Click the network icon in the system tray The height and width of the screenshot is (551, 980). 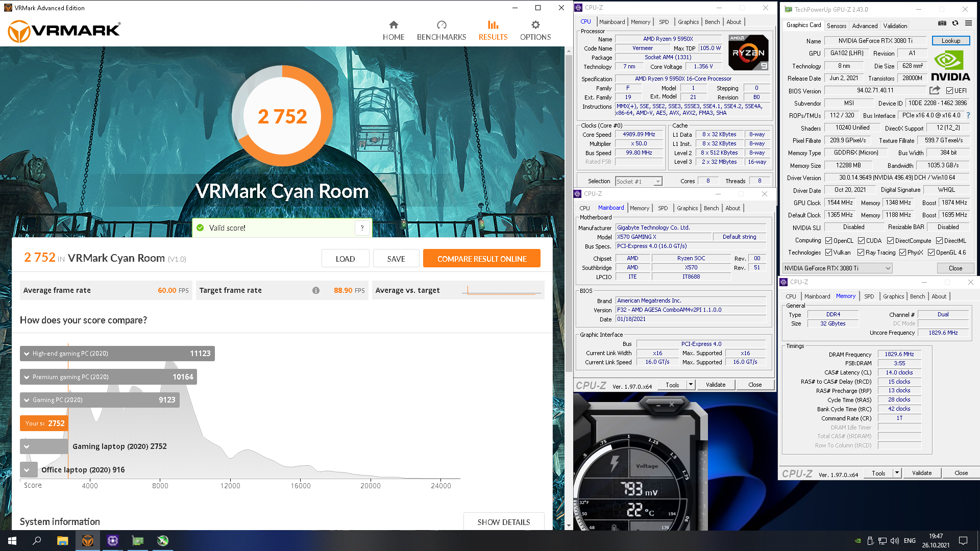[x=883, y=541]
